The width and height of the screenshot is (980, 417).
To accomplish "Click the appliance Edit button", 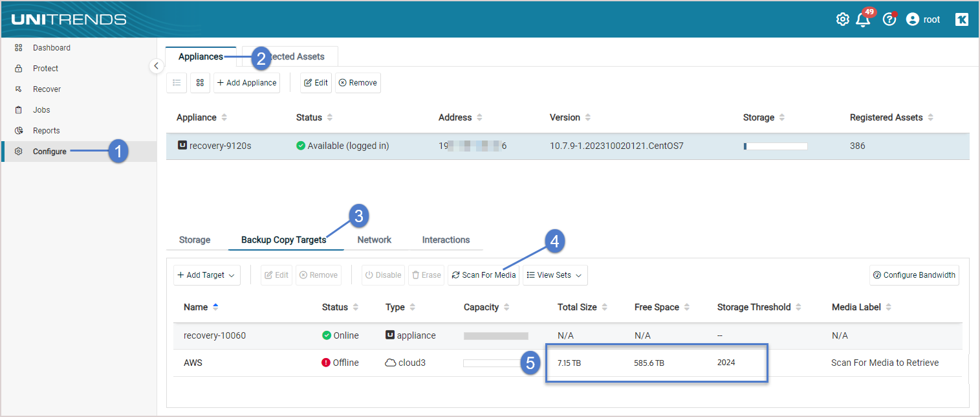I will pos(316,83).
